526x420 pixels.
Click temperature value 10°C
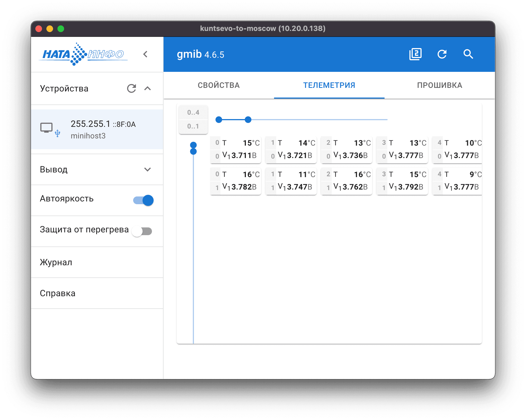tap(473, 143)
